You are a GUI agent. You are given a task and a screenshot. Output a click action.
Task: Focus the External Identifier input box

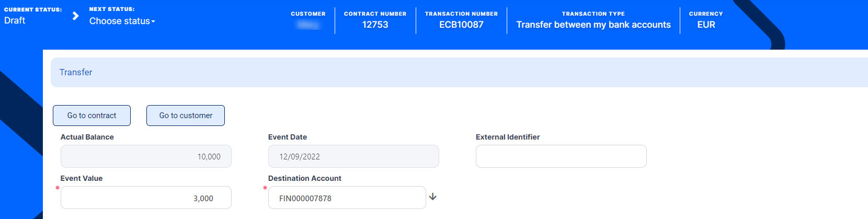[x=561, y=156]
